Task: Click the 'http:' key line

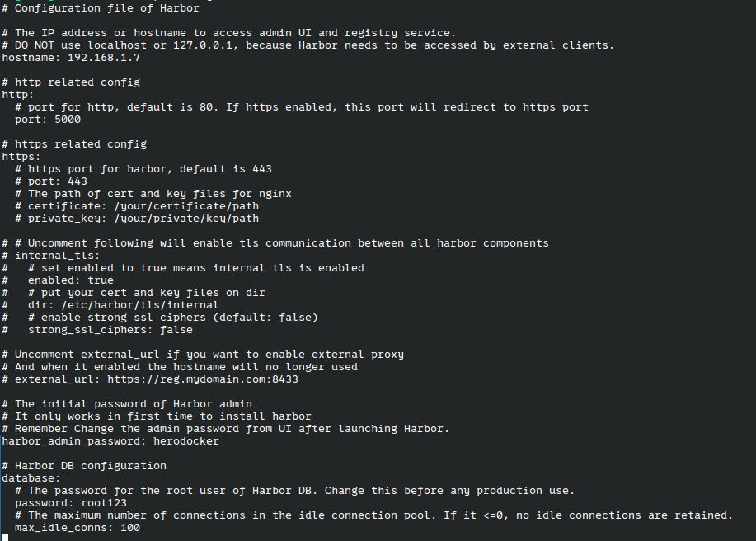Action: tap(18, 95)
